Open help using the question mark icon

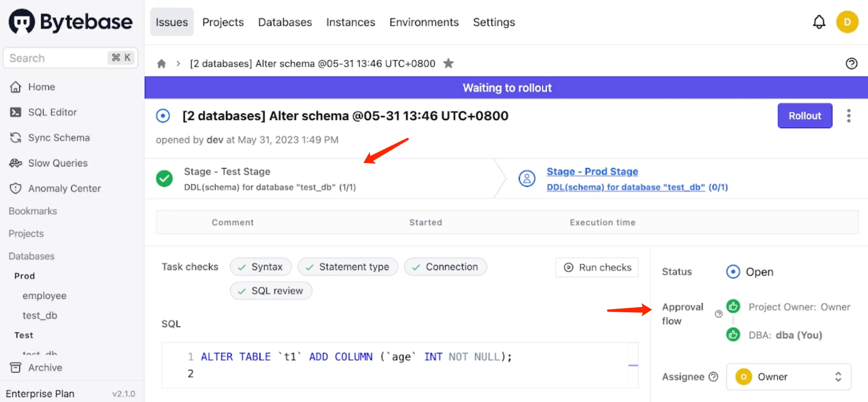(x=852, y=63)
